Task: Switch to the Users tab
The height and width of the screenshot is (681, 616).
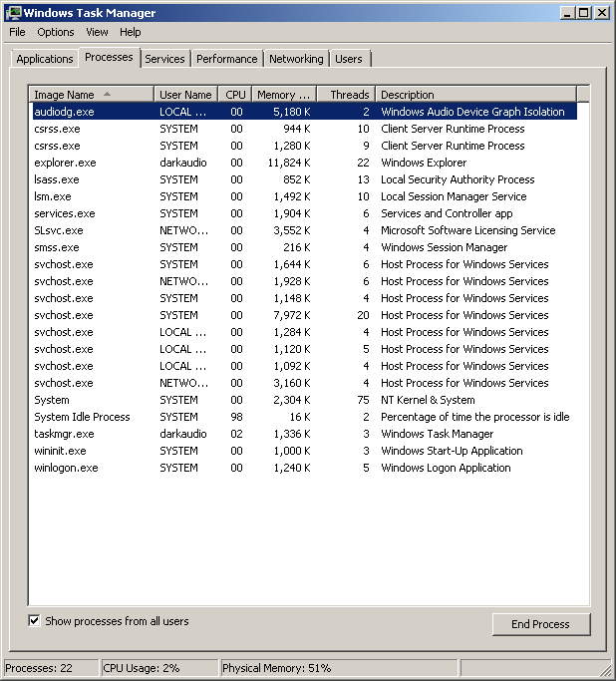Action: point(349,59)
